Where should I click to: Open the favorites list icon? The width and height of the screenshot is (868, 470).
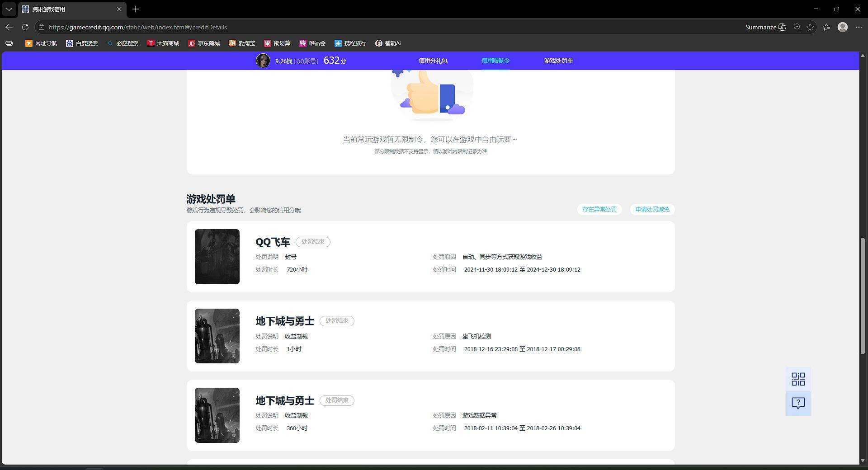(826, 27)
